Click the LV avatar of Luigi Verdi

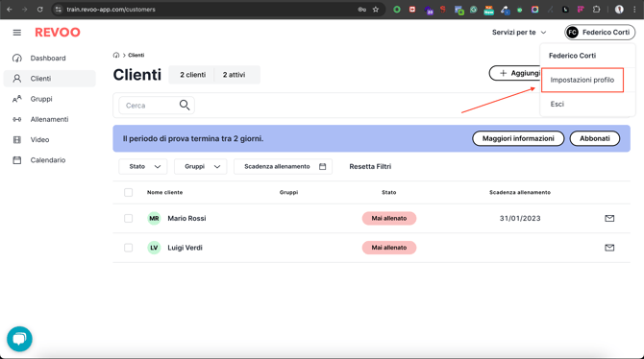(154, 248)
